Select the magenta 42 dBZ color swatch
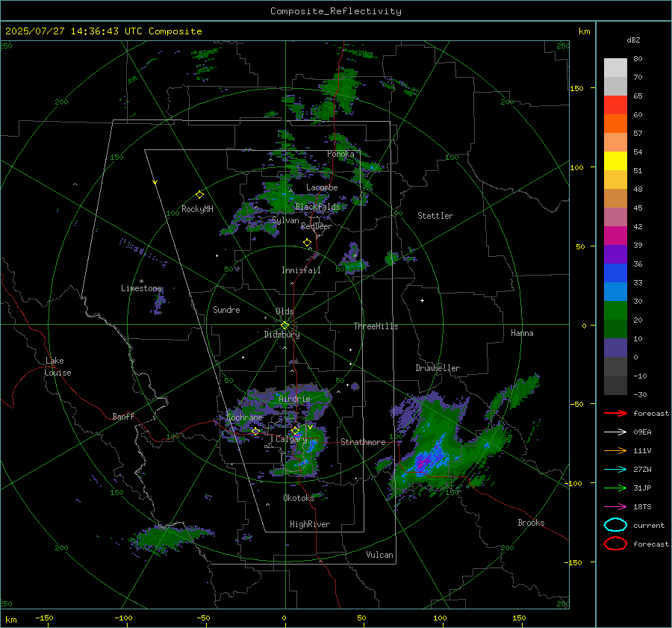Screen dimensions: 672x628 point(615,236)
